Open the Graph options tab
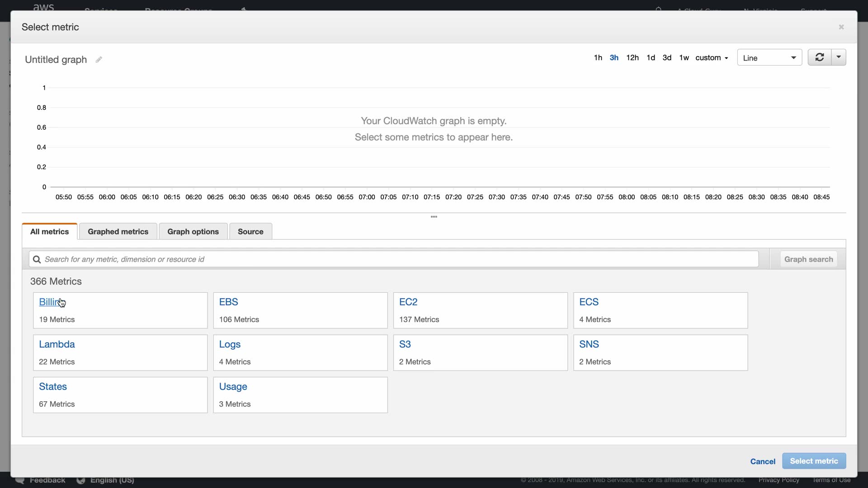Screen dimensions: 868x488 point(193,231)
